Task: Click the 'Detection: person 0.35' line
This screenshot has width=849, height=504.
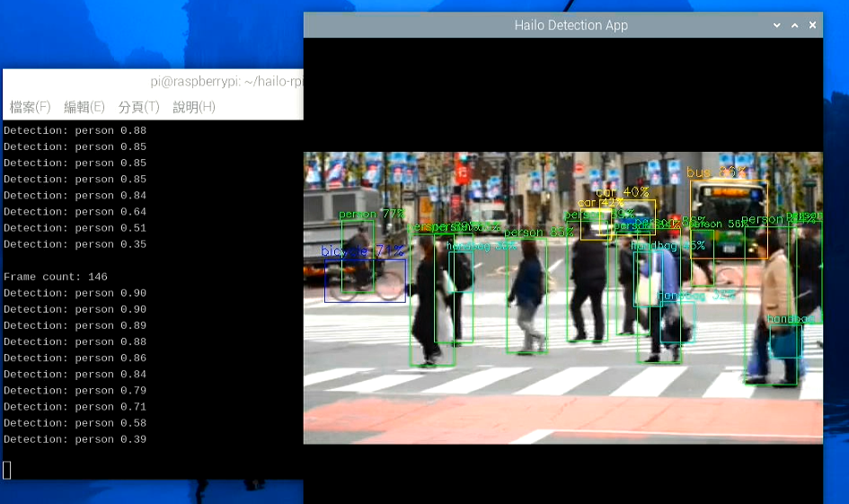Action: pos(75,244)
